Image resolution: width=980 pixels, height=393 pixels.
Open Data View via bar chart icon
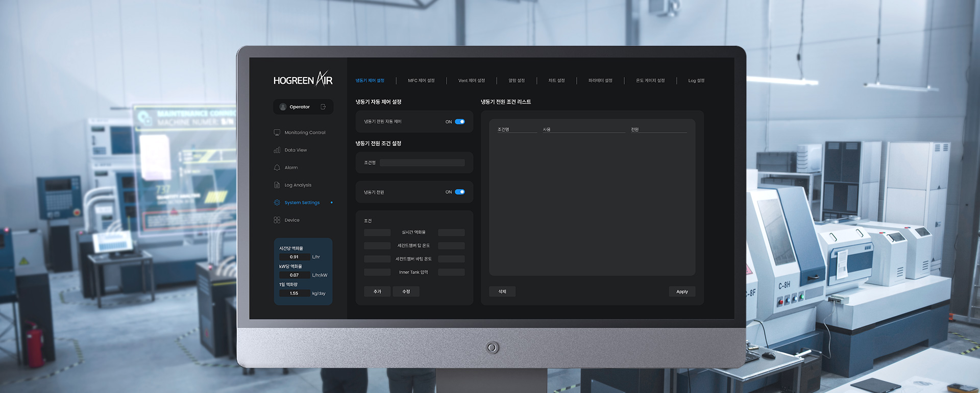tap(277, 150)
